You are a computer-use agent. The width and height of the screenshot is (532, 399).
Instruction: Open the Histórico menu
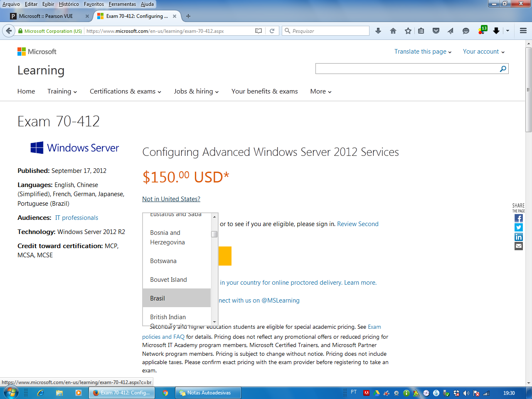[x=69, y=4]
